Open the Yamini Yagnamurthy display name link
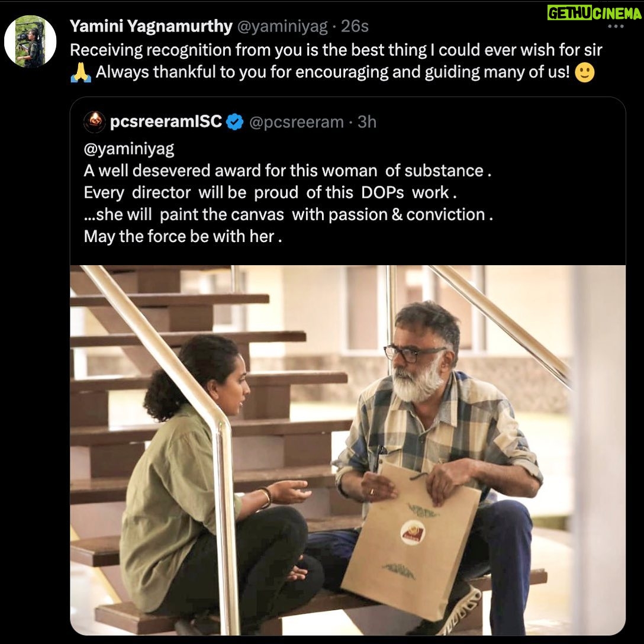 point(150,26)
